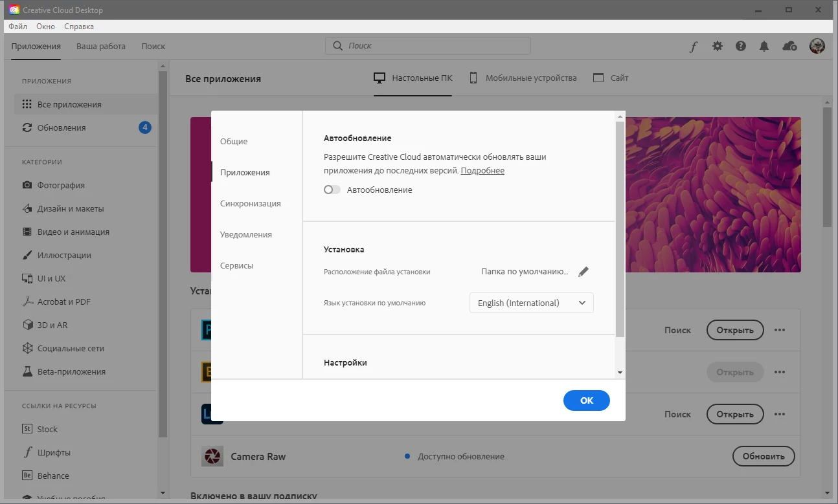Screen dimensions: 838x504
Task: Click the Поиск search input field
Action: tap(427, 46)
